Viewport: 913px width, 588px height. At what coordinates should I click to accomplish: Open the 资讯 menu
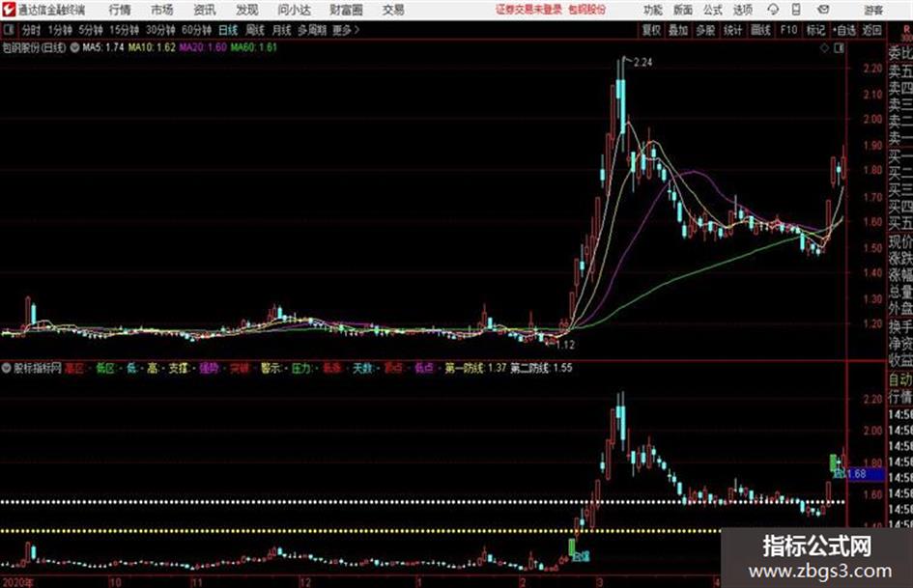205,10
